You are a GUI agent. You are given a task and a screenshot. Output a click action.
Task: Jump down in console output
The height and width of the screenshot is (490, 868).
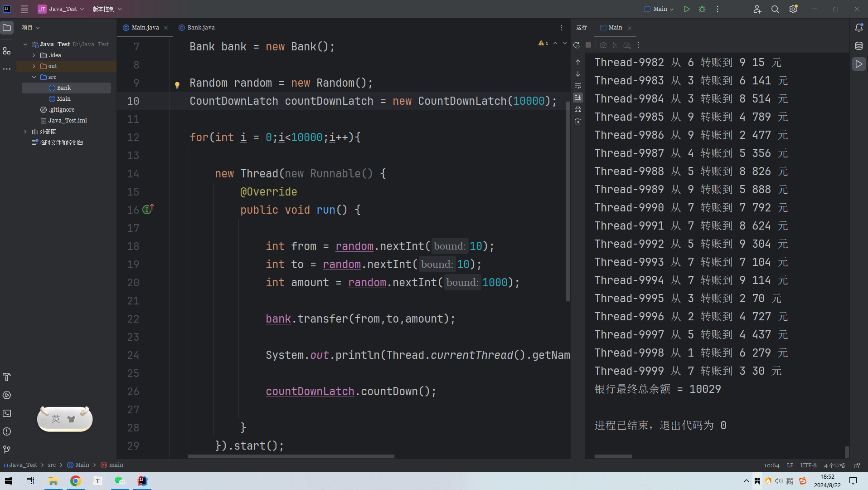click(578, 74)
